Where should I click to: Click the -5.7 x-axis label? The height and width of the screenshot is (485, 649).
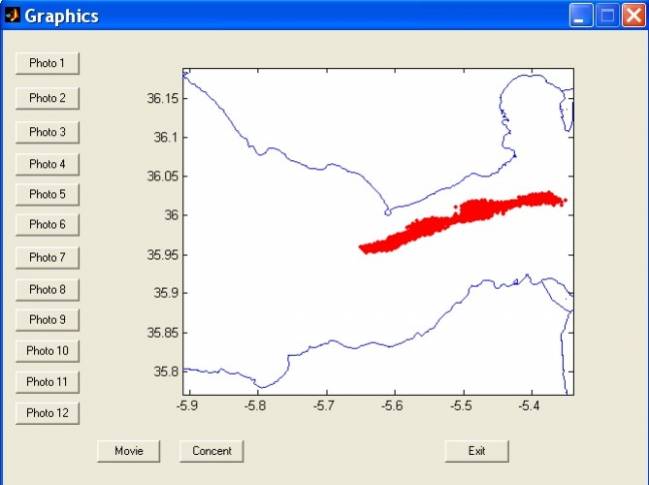pos(324,406)
